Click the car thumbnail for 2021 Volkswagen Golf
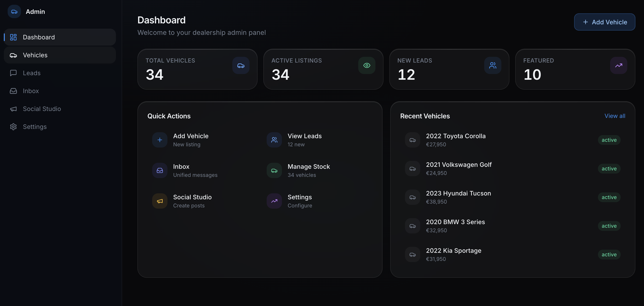644x306 pixels. [x=412, y=169]
